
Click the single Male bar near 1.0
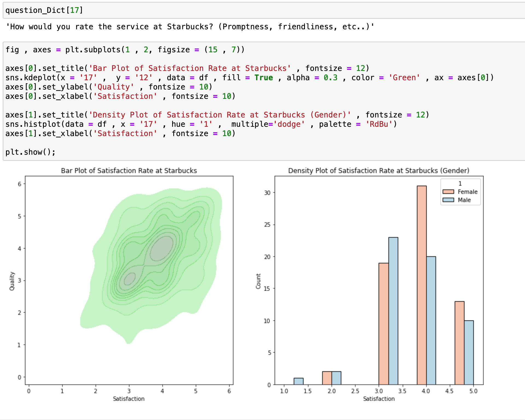pyautogui.click(x=298, y=381)
